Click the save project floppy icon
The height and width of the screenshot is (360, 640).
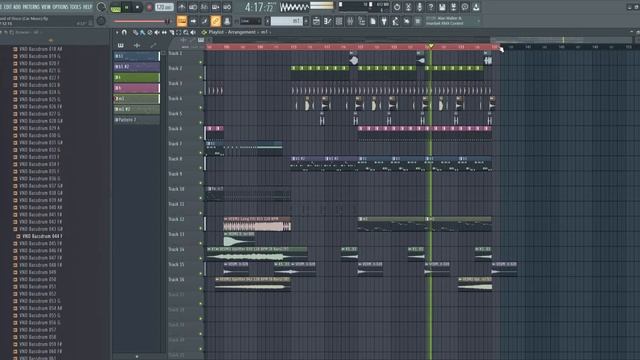pos(442,7)
